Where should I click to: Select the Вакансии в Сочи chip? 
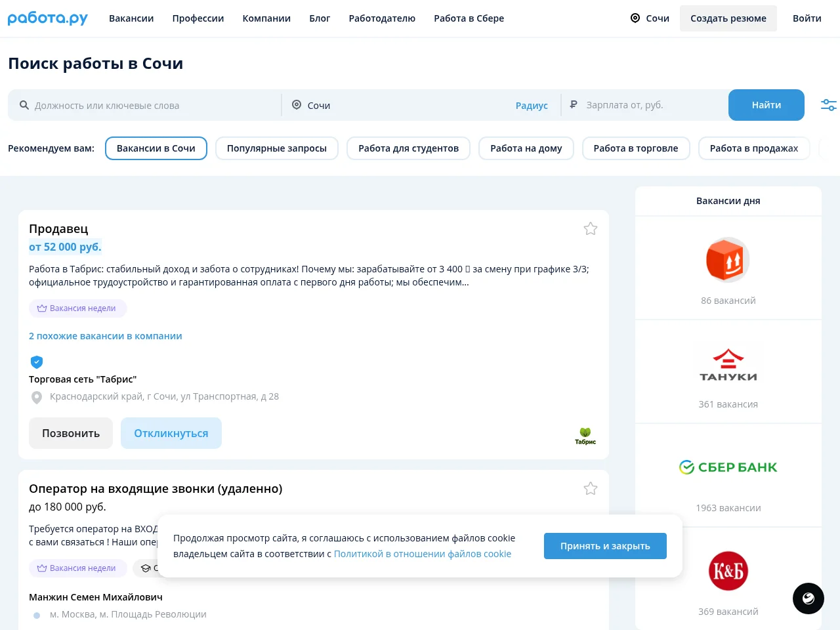(x=156, y=148)
